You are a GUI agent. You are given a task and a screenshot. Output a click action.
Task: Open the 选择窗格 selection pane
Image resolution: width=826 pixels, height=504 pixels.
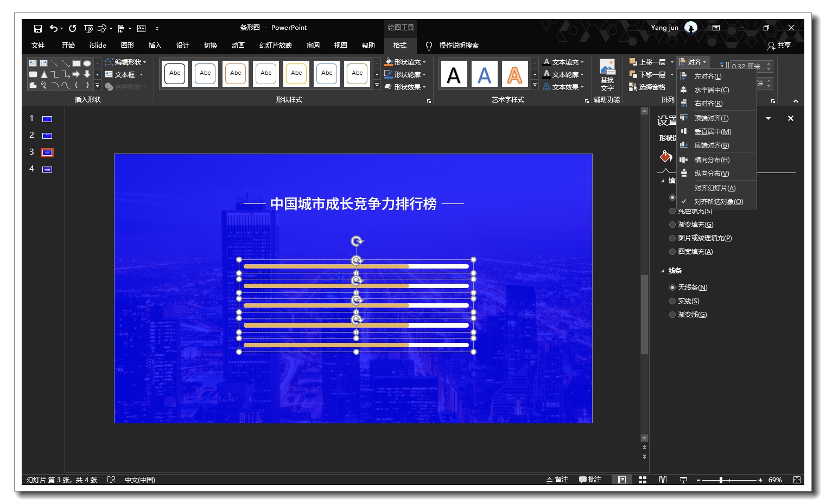pos(647,87)
